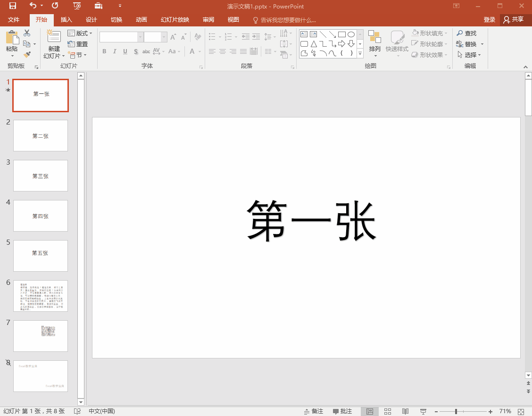Decrease list indent level icon
This screenshot has height=416, width=532.
coord(246,37)
